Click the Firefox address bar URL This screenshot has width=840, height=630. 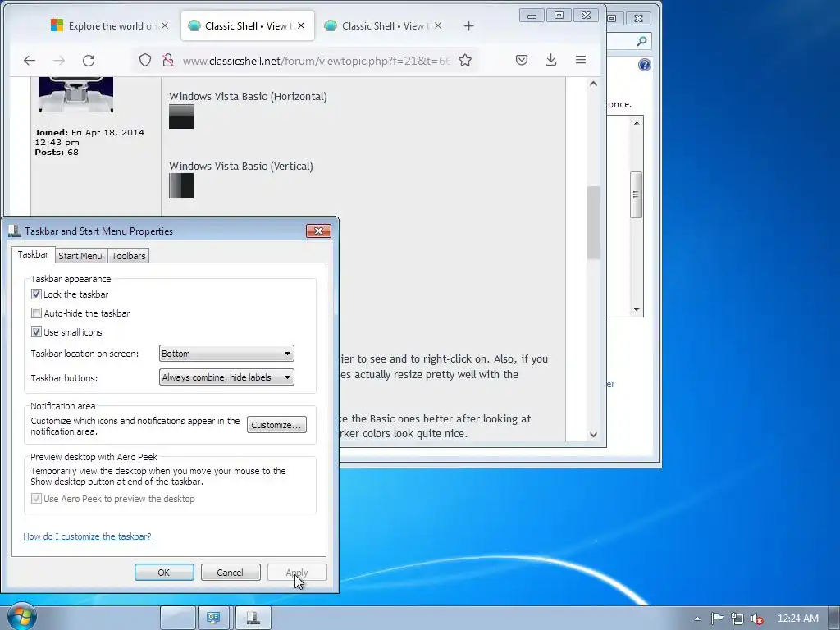tap(316, 61)
